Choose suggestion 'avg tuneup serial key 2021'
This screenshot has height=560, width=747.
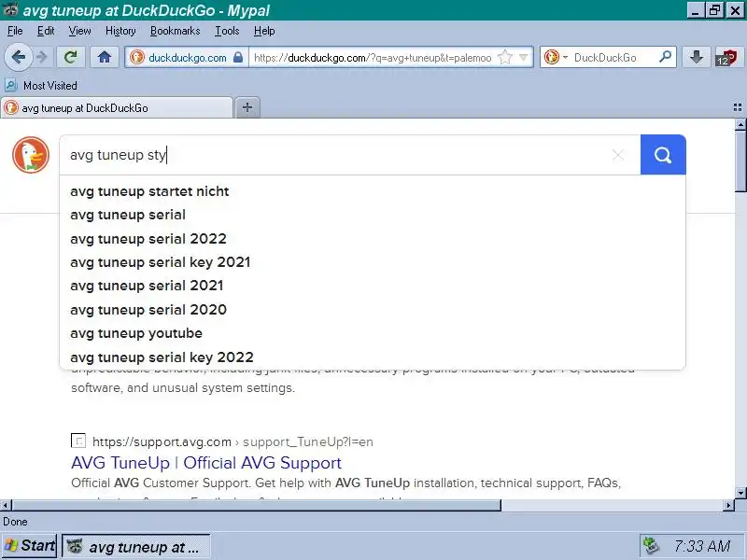(373, 262)
